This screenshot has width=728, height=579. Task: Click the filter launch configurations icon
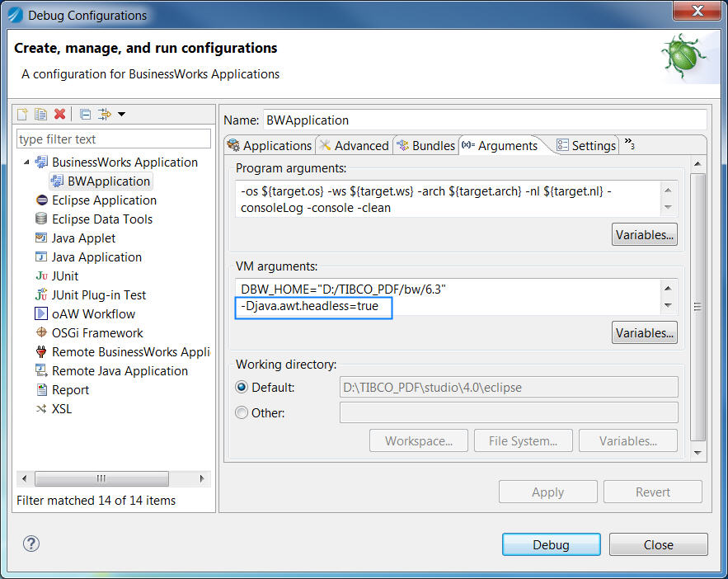tap(104, 114)
